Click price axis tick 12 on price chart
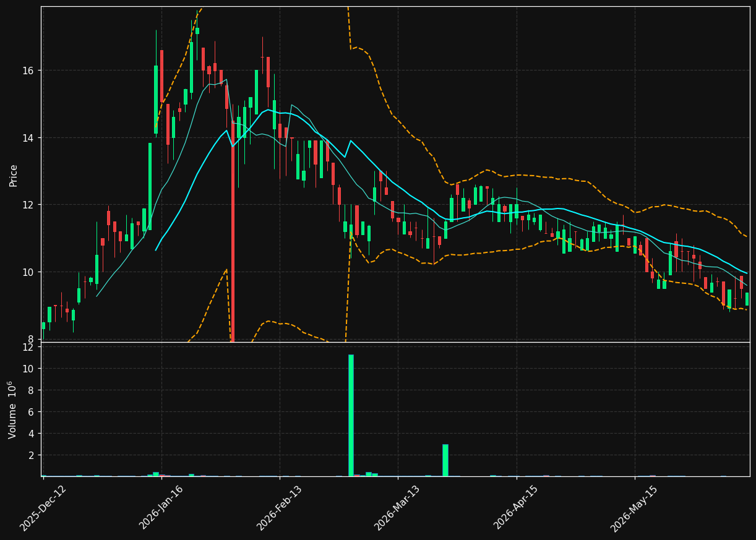 (x=30, y=205)
